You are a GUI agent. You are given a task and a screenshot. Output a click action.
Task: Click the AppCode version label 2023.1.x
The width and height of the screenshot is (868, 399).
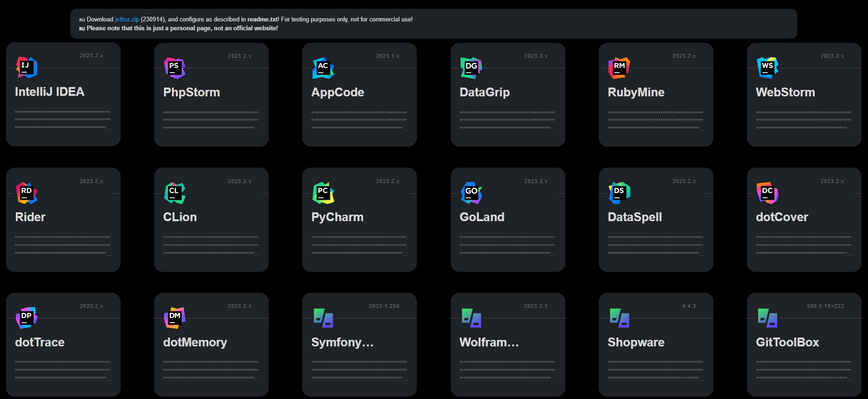point(387,56)
